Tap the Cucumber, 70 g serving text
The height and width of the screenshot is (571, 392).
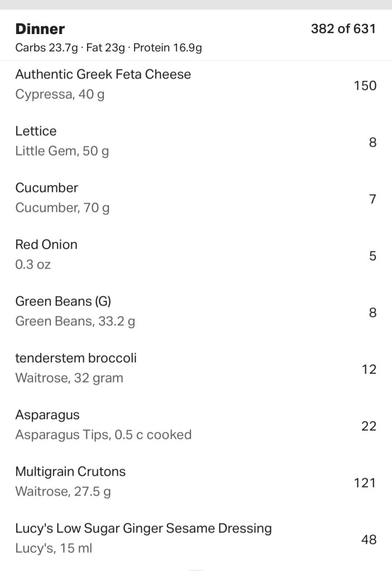point(62,208)
